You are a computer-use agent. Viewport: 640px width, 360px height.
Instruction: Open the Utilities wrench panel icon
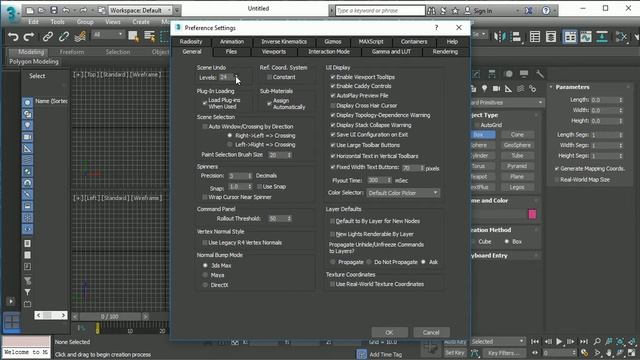540,74
